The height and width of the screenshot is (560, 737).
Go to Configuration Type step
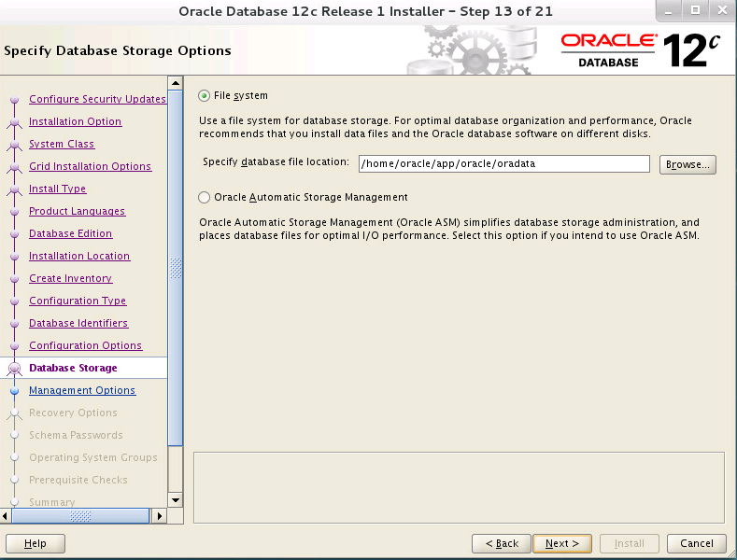78,301
